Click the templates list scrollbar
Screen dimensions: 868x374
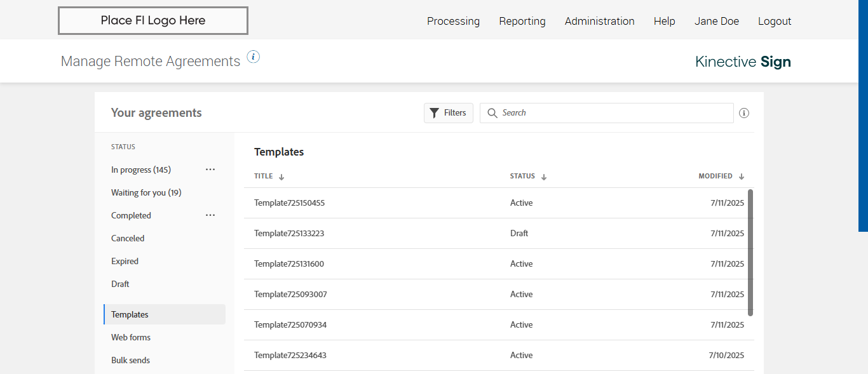click(750, 252)
